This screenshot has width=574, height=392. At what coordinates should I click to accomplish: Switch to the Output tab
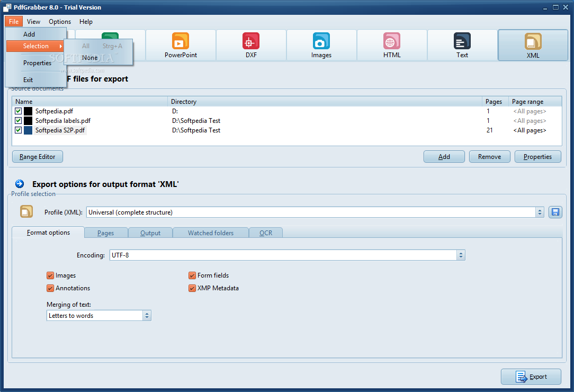click(x=150, y=233)
